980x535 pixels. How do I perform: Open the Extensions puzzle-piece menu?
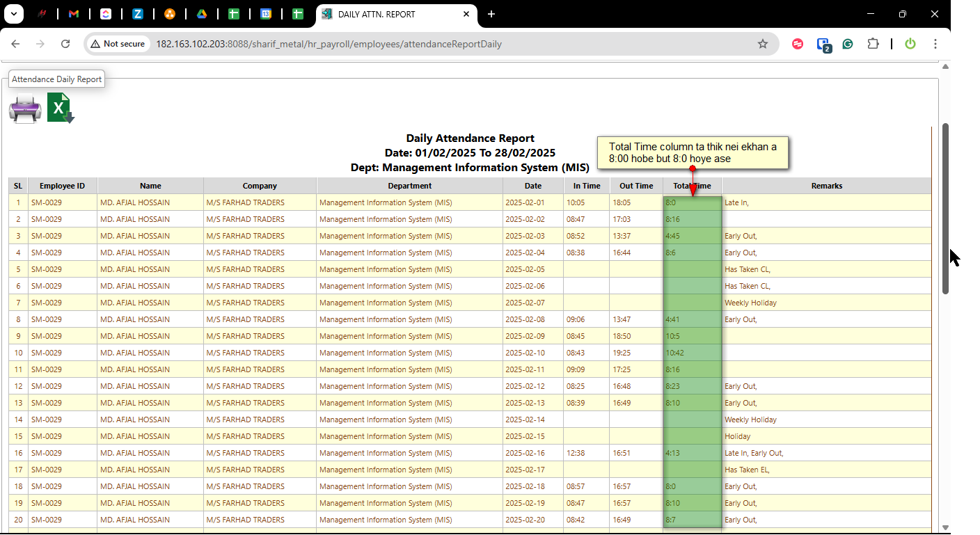click(873, 44)
